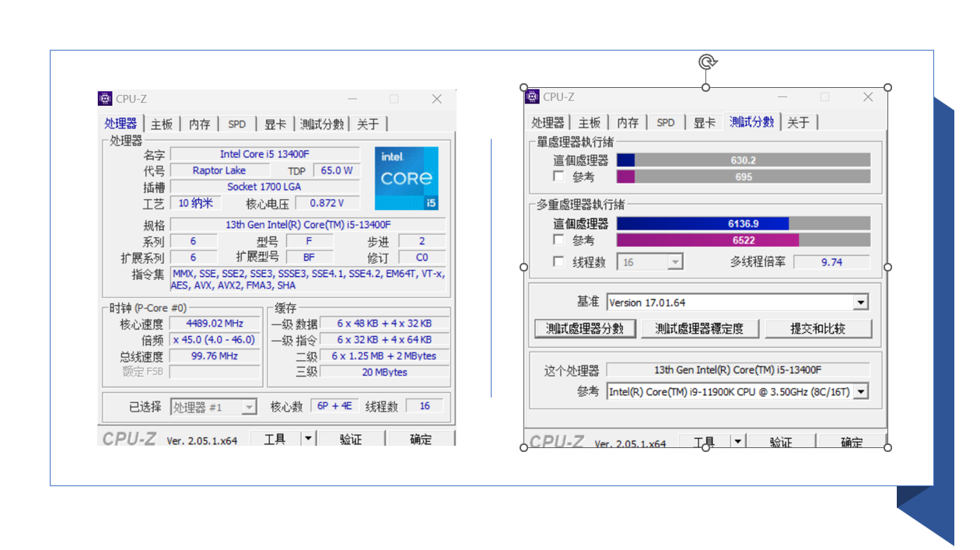Click the arrow beside 工具 in the processor-info window

point(308,439)
